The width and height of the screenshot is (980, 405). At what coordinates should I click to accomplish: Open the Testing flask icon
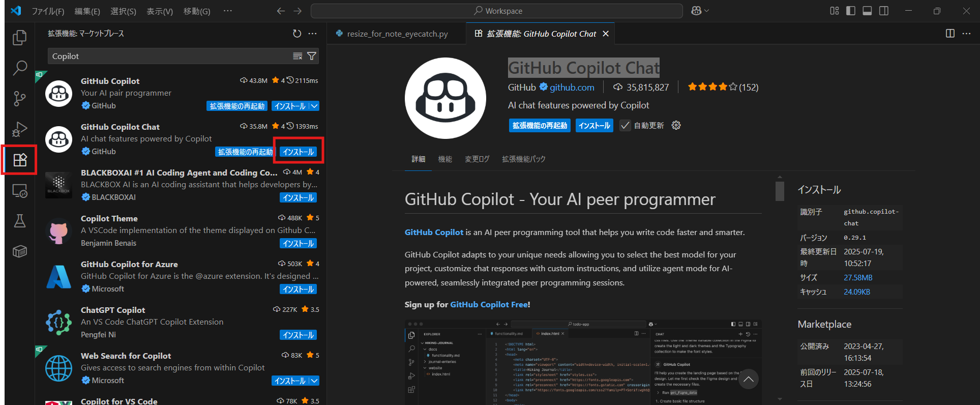(x=19, y=221)
